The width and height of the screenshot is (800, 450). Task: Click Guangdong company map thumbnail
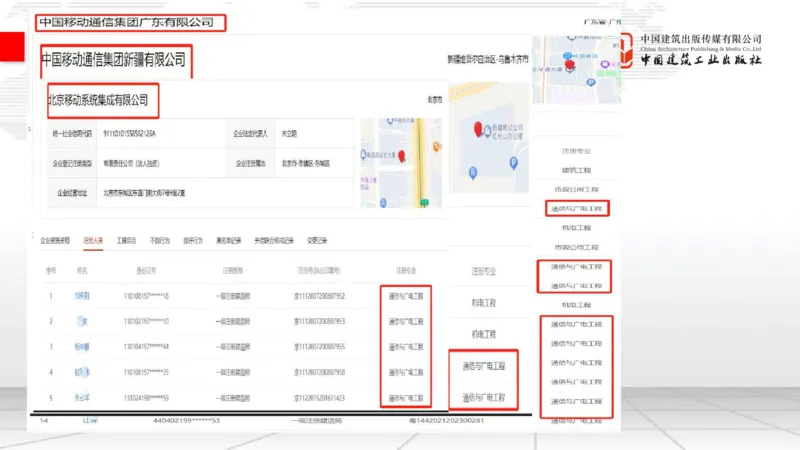pos(577,69)
